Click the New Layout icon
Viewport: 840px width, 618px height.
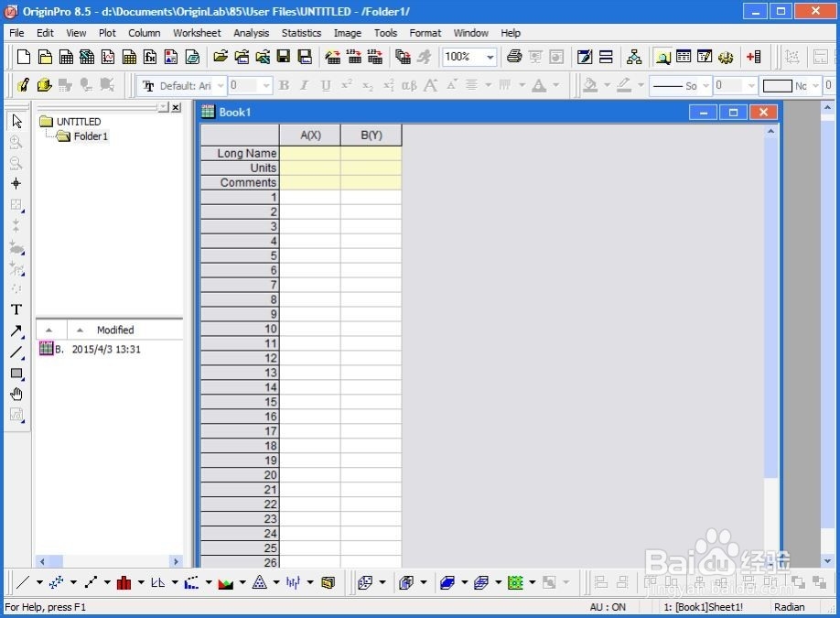(171, 57)
